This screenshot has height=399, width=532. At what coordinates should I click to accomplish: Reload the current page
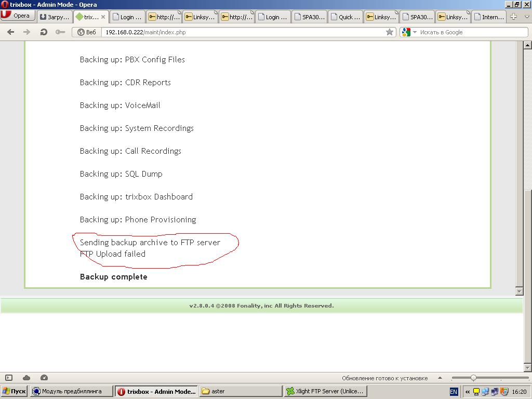tap(44, 32)
